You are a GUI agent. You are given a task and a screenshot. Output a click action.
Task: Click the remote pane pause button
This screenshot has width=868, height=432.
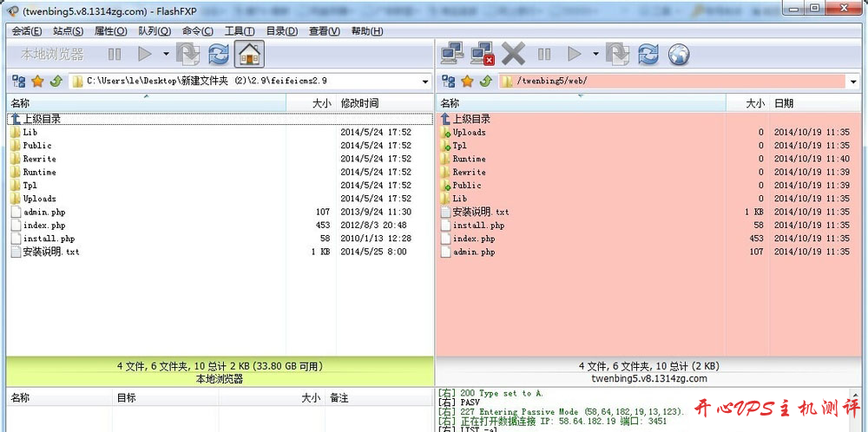coord(545,54)
